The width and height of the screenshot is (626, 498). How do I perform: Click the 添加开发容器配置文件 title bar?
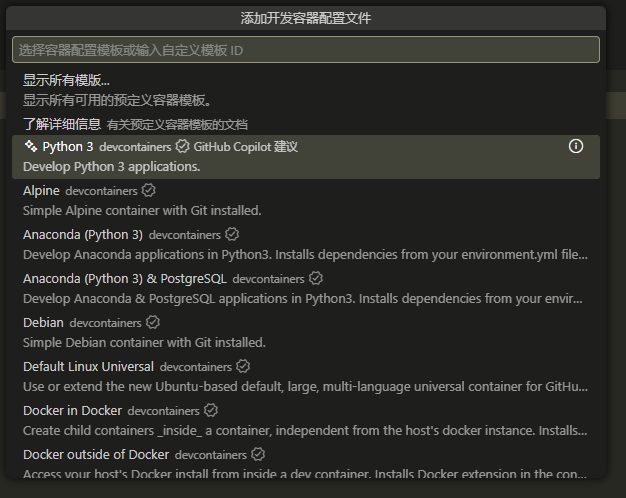(306, 18)
